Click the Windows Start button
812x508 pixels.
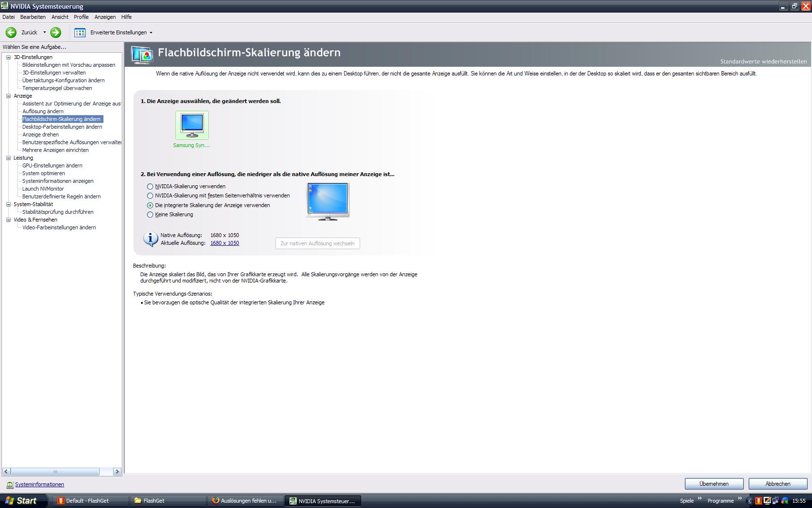23,501
